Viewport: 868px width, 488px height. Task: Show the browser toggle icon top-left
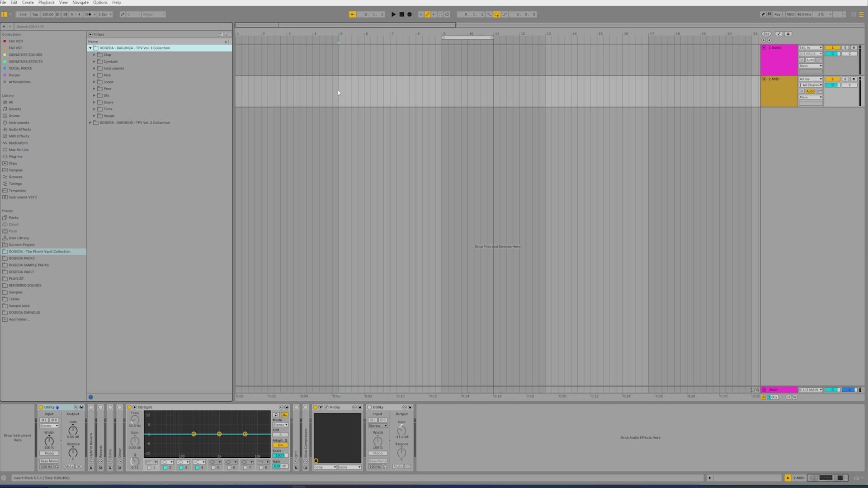5,14
